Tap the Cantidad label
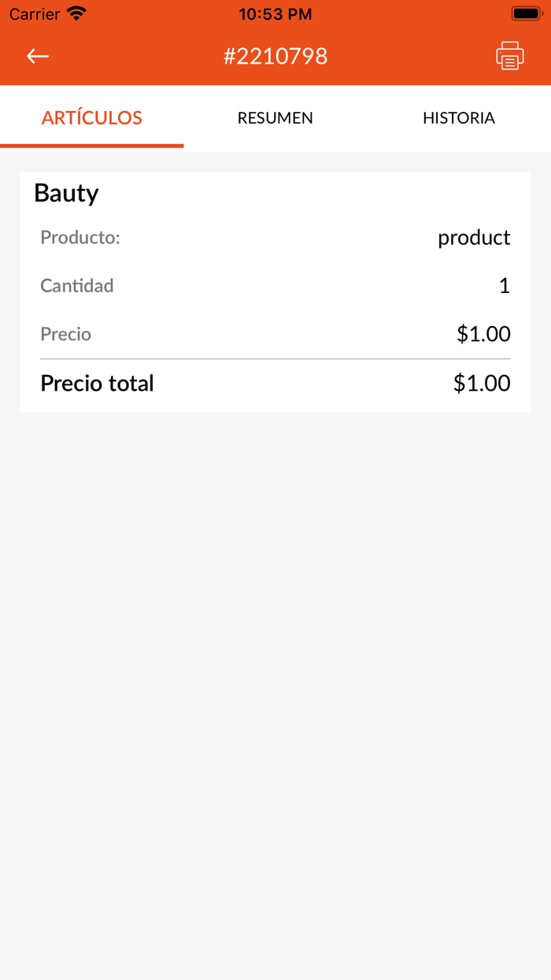This screenshot has width=551, height=980. [77, 286]
